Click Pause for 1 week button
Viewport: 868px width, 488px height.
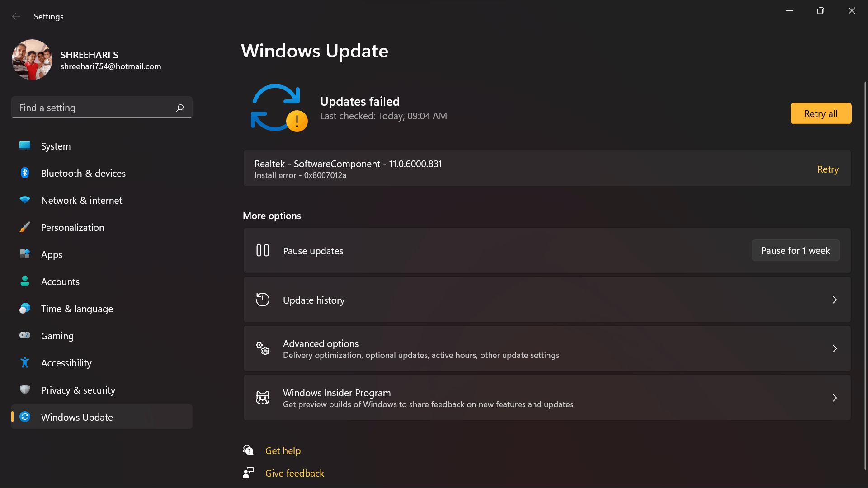tap(795, 251)
